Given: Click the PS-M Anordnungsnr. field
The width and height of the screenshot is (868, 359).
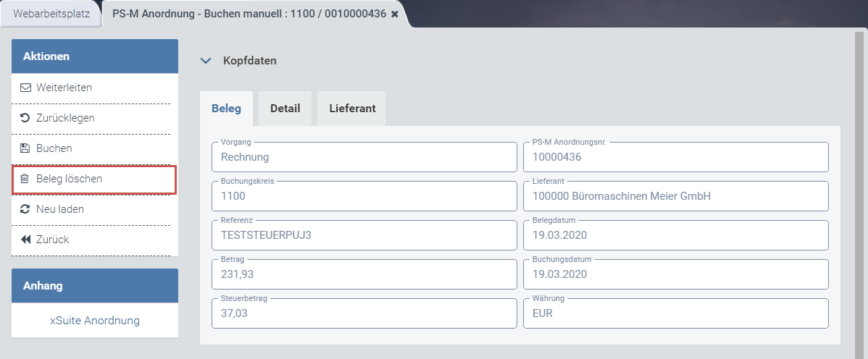Looking at the screenshot, I should pos(675,157).
